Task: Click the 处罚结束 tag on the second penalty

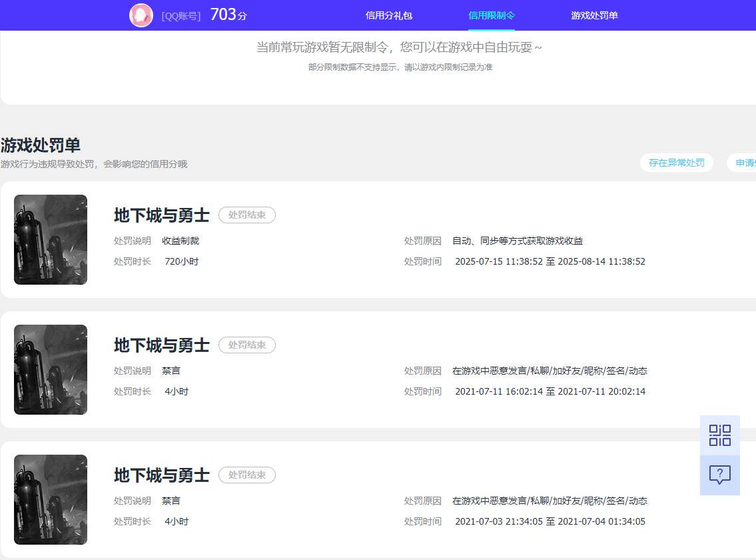Action: click(x=246, y=345)
